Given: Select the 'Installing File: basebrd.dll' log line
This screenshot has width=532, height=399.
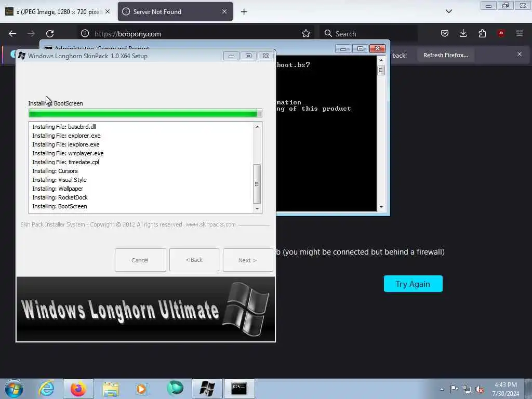Looking at the screenshot, I should pyautogui.click(x=64, y=127).
